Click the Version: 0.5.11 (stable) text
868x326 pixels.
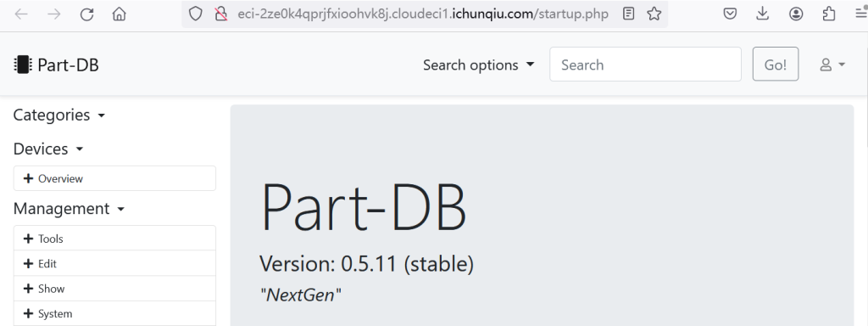pyautogui.click(x=366, y=264)
